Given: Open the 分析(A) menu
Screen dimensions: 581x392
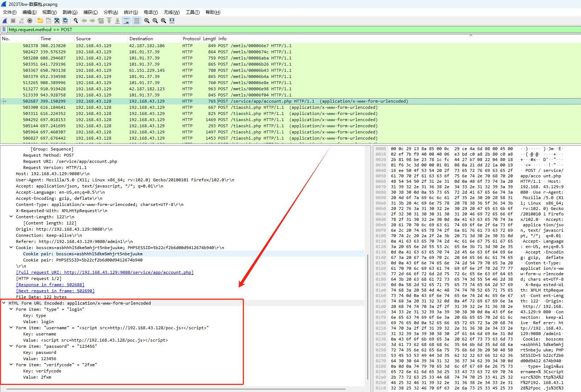Looking at the screenshot, I should pos(111,12).
